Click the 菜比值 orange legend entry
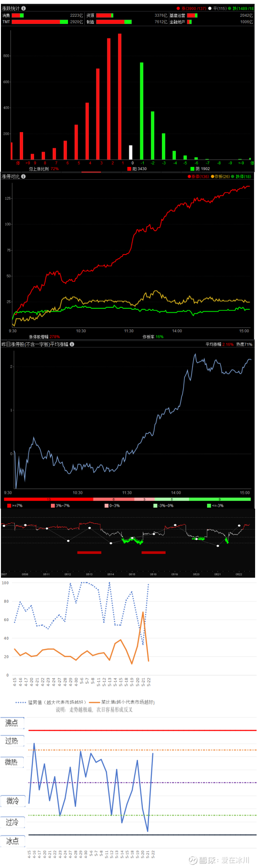This screenshot has height=868, width=257. click(122, 702)
